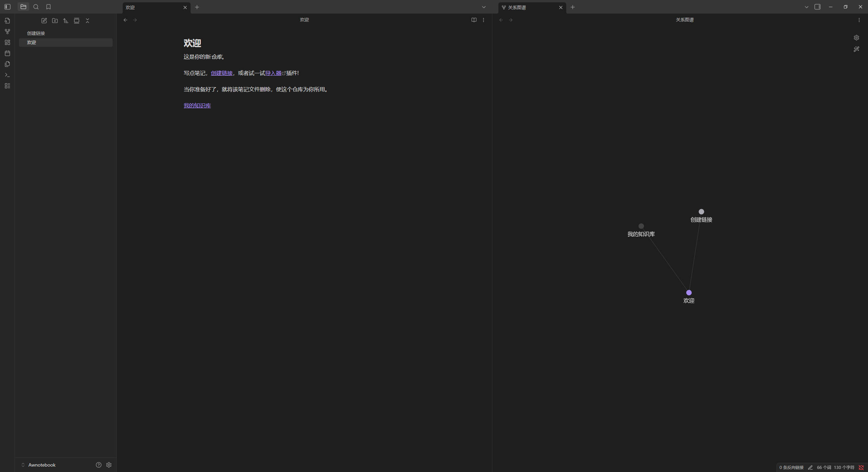The height and width of the screenshot is (472, 868).
Task: Start the graph timelapse animation wand
Action: tap(856, 49)
